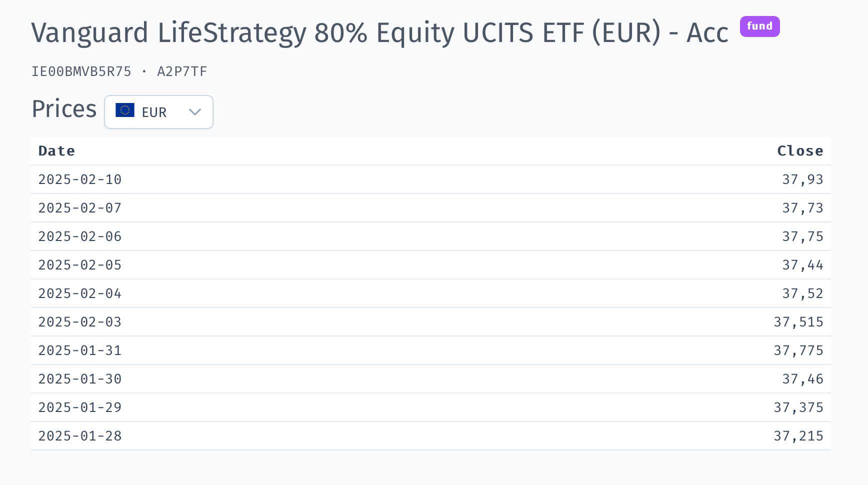The width and height of the screenshot is (868, 485).
Task: Sort by the Close column header
Action: 800,151
